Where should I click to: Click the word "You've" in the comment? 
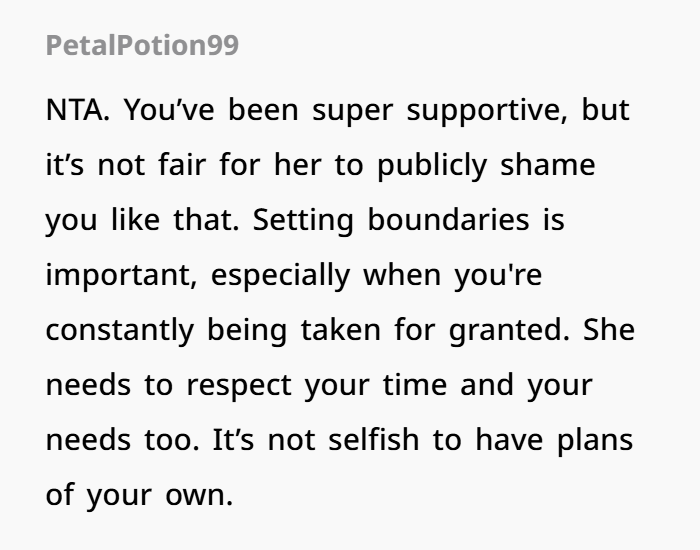(x=169, y=110)
